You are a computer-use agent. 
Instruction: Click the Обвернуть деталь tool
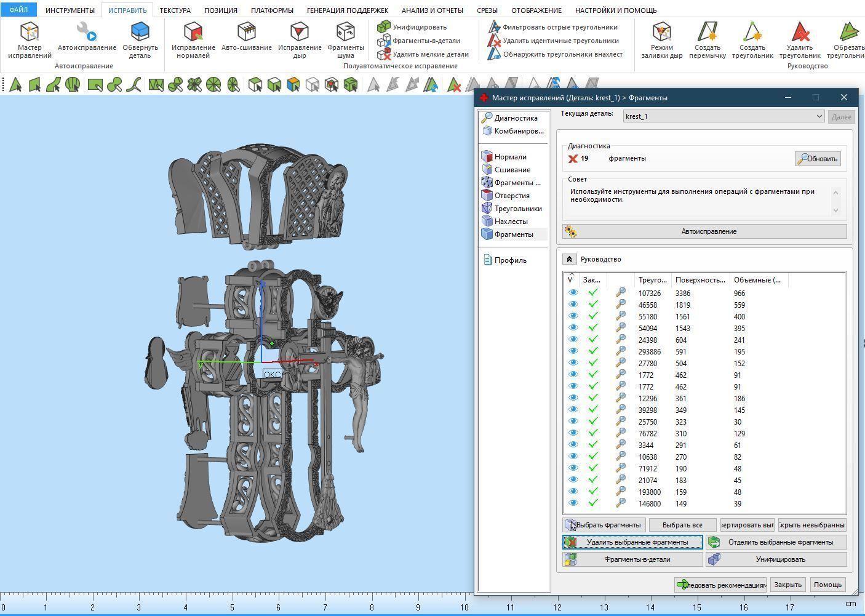140,33
